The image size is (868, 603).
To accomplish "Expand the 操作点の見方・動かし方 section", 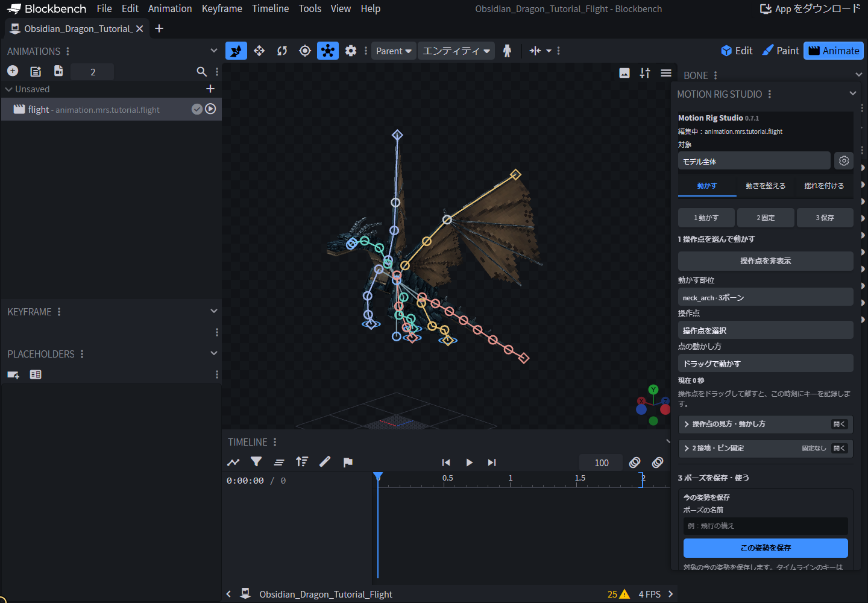I will click(766, 424).
